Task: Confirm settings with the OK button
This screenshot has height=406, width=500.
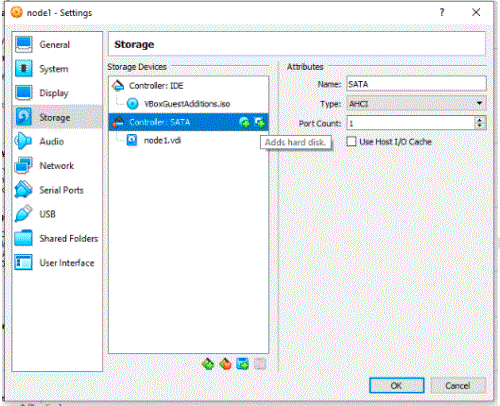Action: pyautogui.click(x=397, y=386)
